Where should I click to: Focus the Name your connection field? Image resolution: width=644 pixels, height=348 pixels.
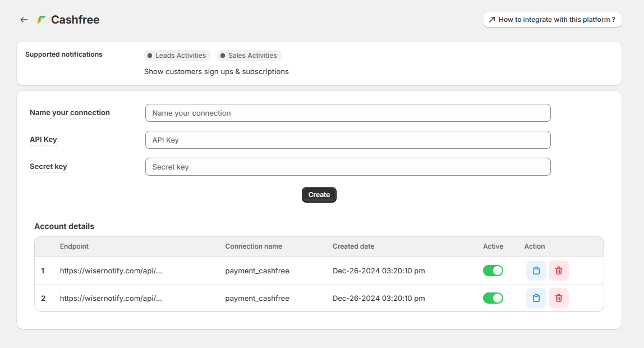348,113
